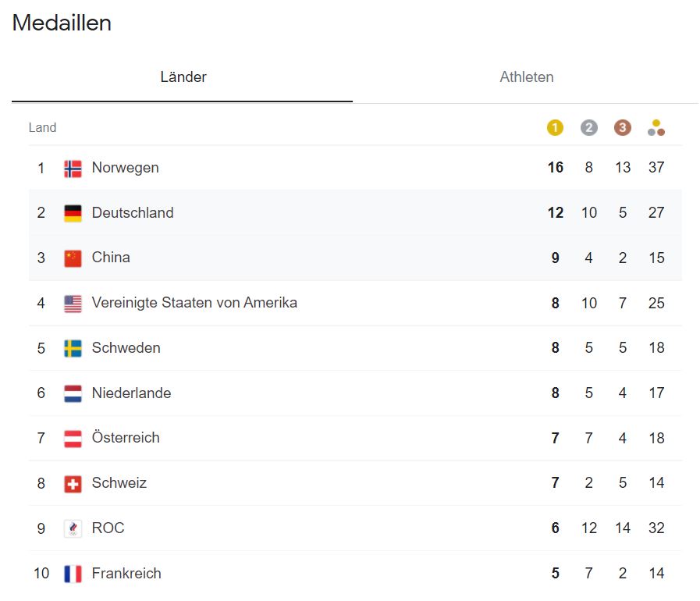
Task: Click the total medals column icon
Action: [x=656, y=128]
